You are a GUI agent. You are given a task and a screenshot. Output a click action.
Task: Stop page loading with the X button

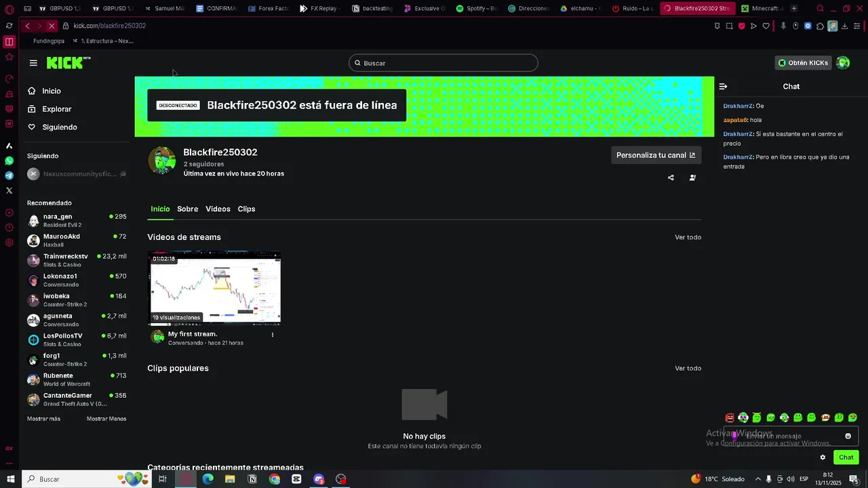click(52, 26)
